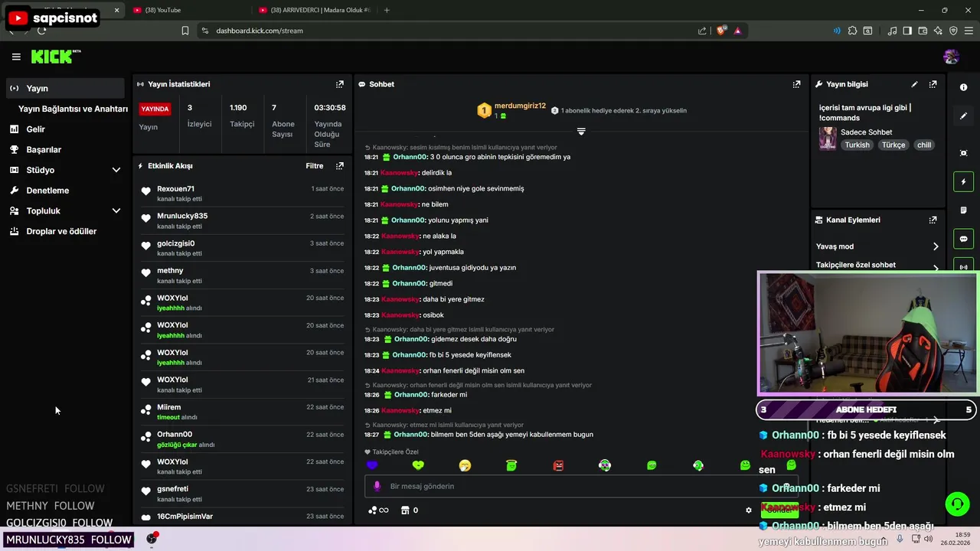
Task: Click Miirem timeout entry
Action: (x=243, y=412)
